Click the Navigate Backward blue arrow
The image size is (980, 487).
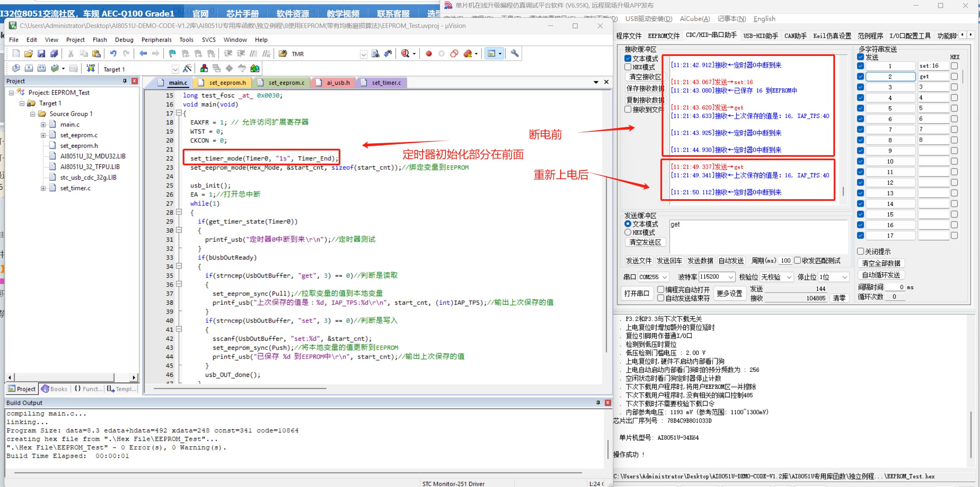143,53
